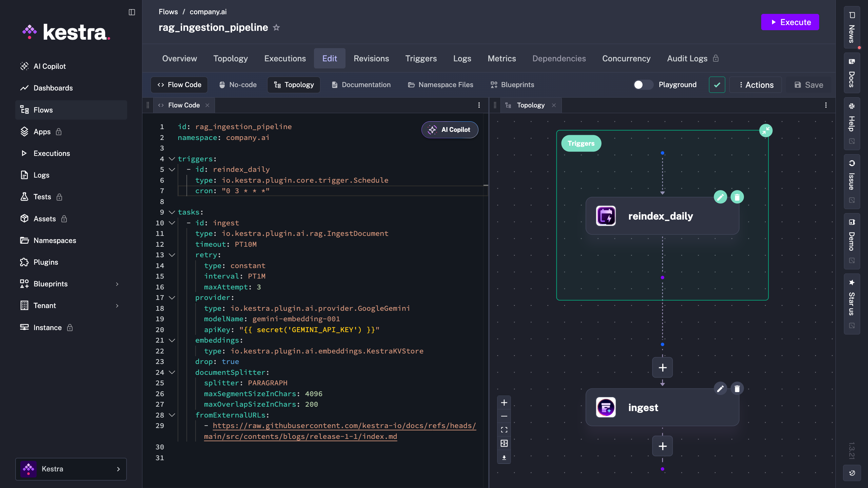Screen dimensions: 868x488
Task: Open the Demo link in side rail
Action: pos(852,241)
